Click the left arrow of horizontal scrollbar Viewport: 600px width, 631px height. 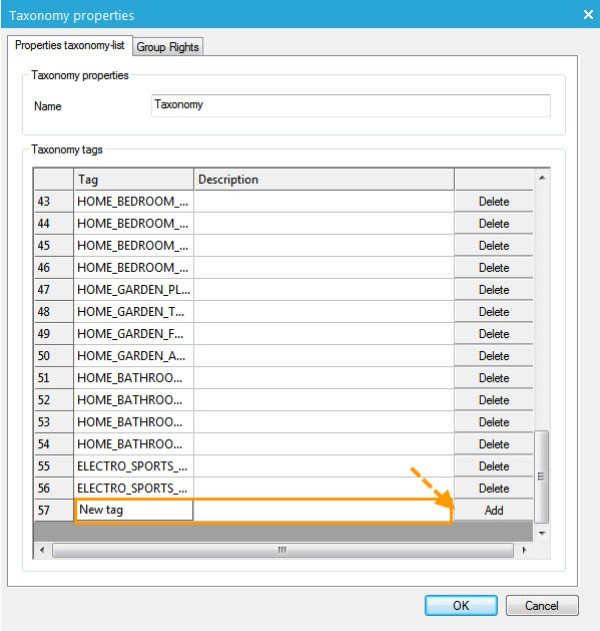[x=42, y=550]
